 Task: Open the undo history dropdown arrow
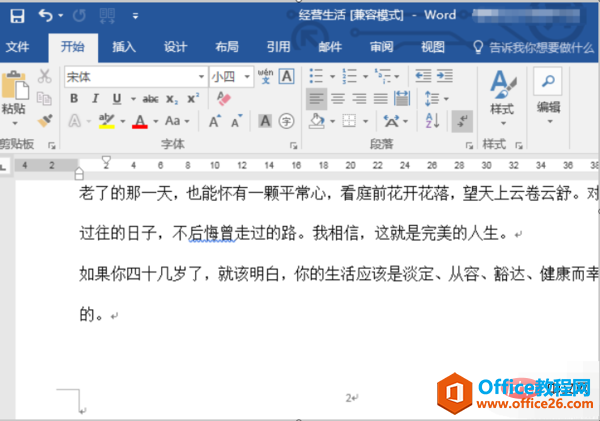click(x=61, y=16)
